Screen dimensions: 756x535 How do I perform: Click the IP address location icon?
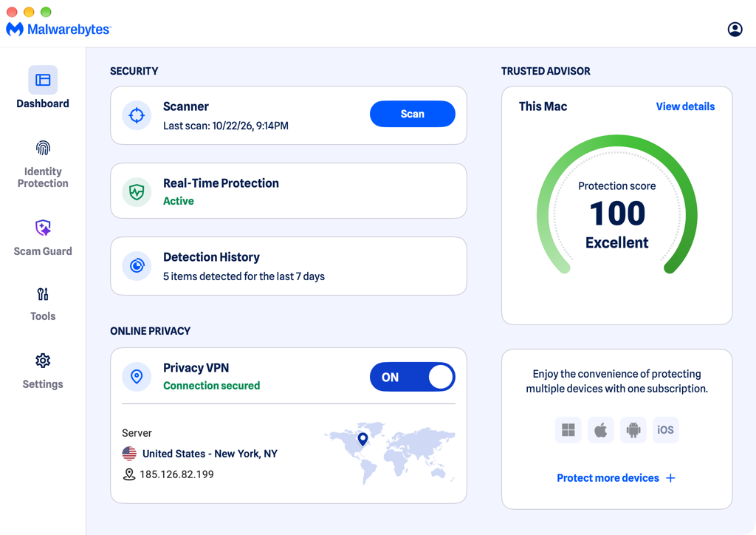tap(128, 474)
